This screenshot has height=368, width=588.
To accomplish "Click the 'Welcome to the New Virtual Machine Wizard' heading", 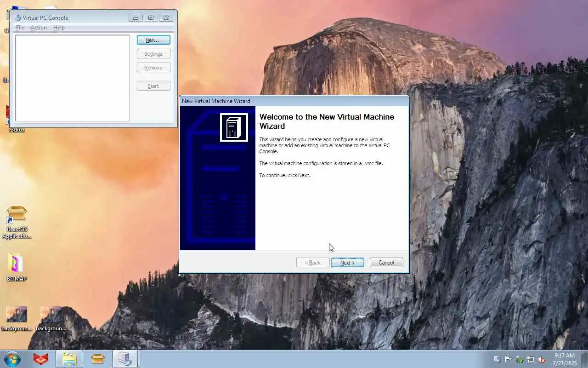I will 327,121.
